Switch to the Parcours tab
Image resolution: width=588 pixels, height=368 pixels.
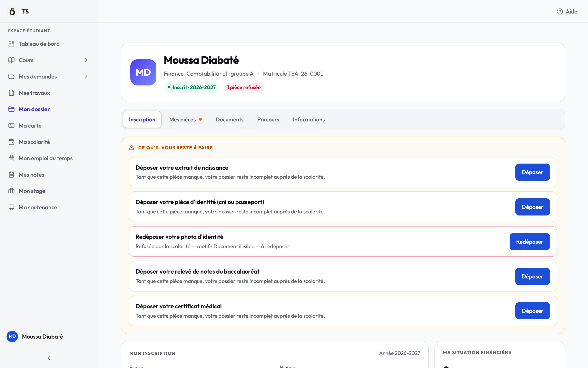click(x=268, y=120)
